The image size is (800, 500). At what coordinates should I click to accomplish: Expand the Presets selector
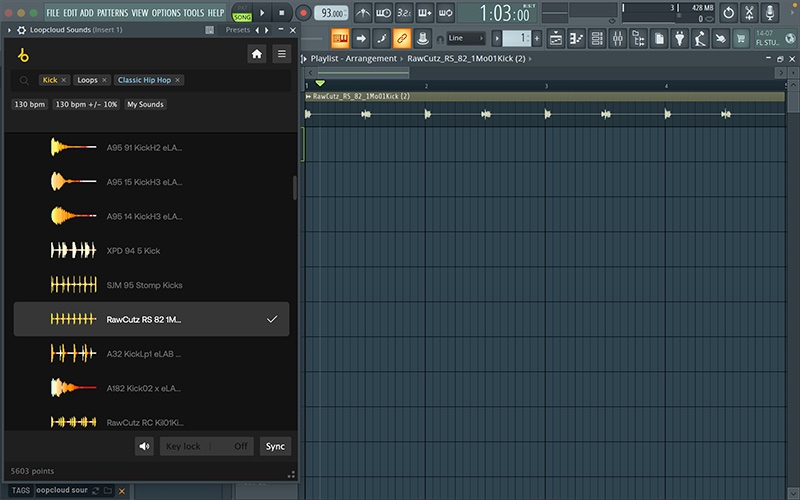click(x=238, y=30)
